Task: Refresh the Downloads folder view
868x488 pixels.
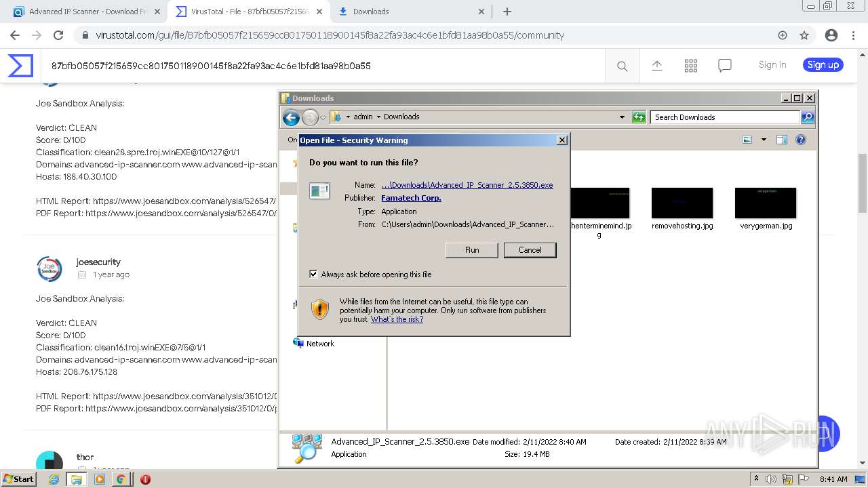Action: point(639,117)
